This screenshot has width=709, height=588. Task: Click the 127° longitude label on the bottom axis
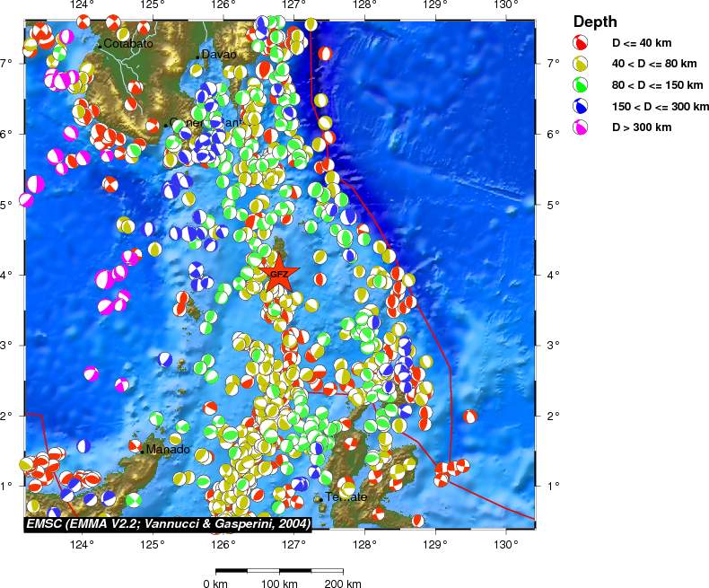pos(293,545)
